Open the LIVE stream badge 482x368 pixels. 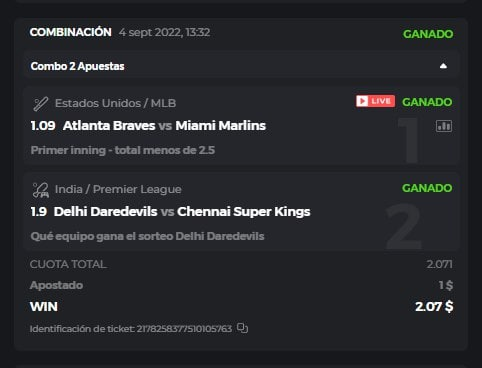(x=375, y=101)
